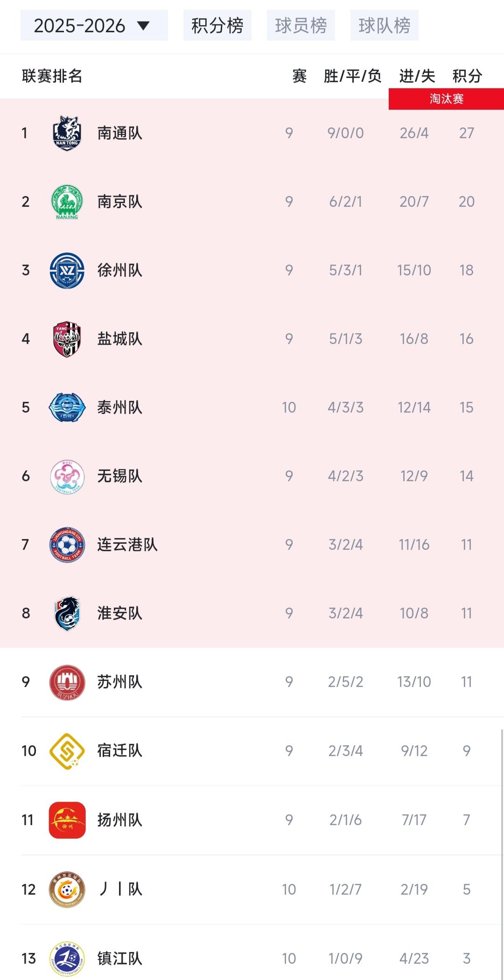This screenshot has height=980, width=504.
Task: Tap the 盐城队 deer crest
Action: tap(67, 339)
